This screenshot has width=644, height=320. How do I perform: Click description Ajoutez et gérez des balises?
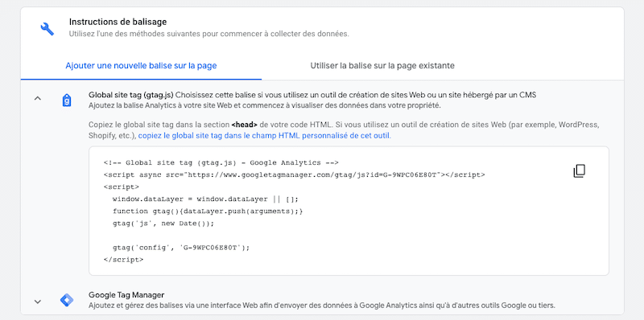tap(322, 306)
